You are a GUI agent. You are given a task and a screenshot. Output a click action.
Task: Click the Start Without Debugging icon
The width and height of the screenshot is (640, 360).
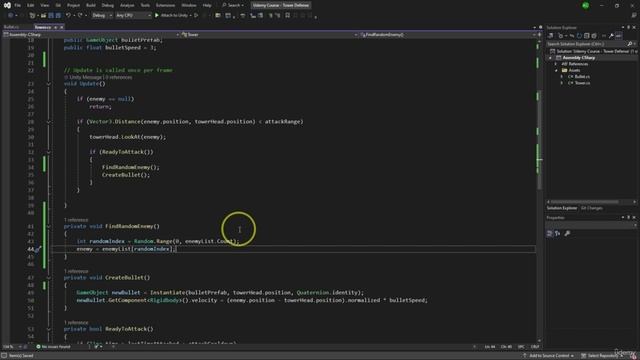(x=196, y=16)
